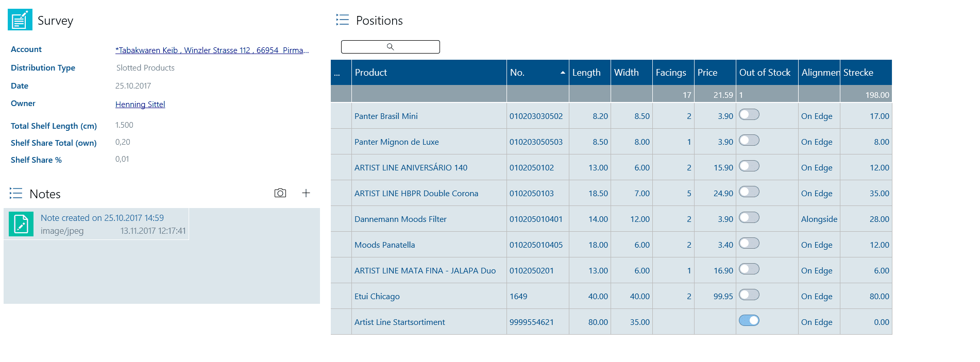Click product number 1649
980x362 pixels.
[x=518, y=296]
